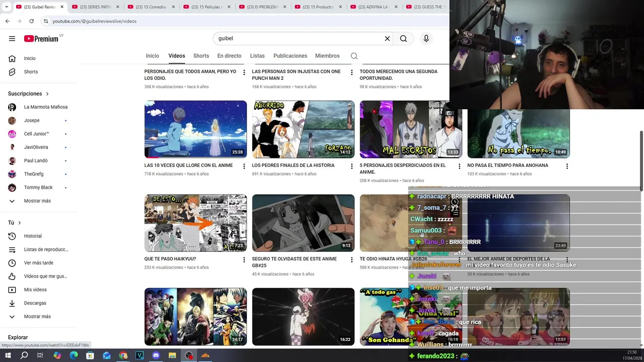Search within channel using the magnifier icon
The height and width of the screenshot is (362, 644).
[x=354, y=56]
